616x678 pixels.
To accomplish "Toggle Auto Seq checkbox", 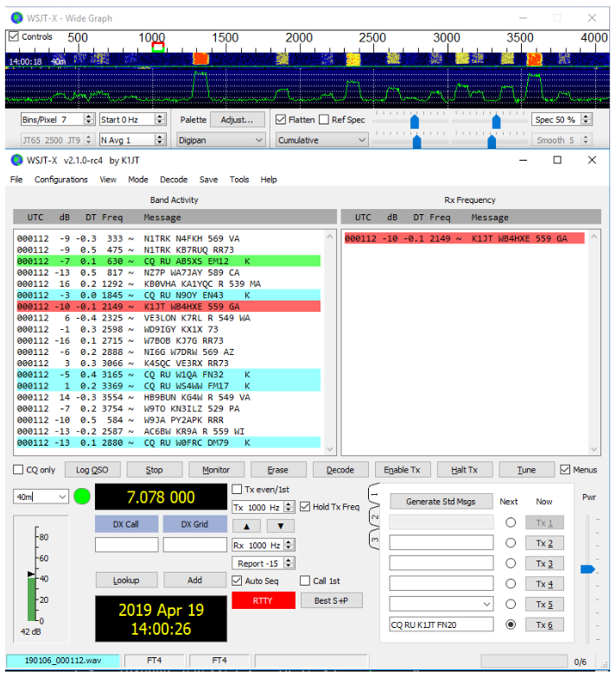I will 237,580.
